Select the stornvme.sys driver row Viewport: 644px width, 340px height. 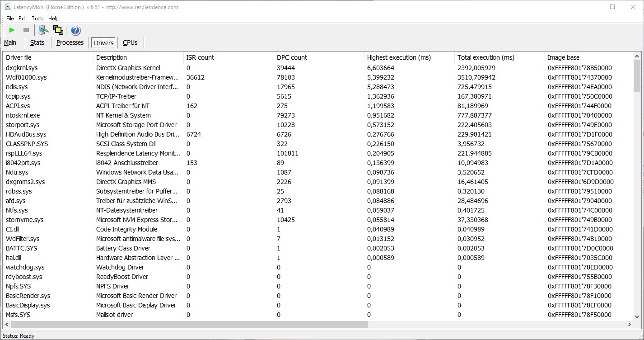[x=318, y=220]
